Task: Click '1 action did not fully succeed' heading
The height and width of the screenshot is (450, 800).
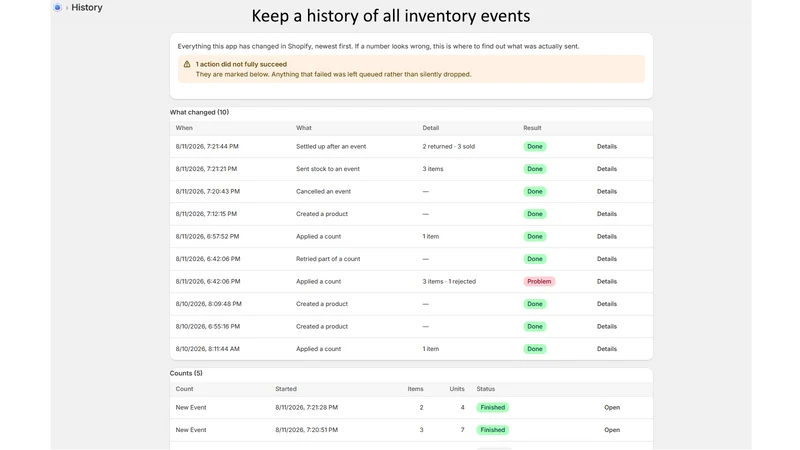Action: click(x=241, y=64)
